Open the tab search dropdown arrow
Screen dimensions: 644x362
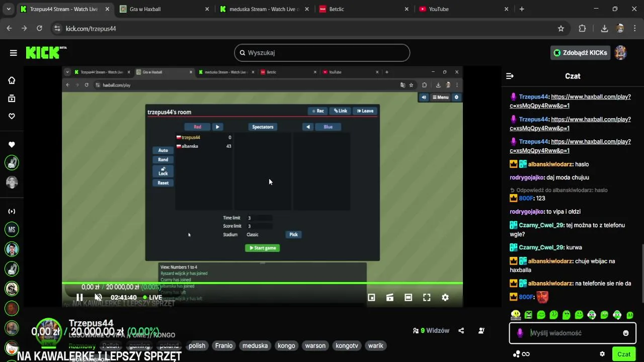tap(9, 9)
